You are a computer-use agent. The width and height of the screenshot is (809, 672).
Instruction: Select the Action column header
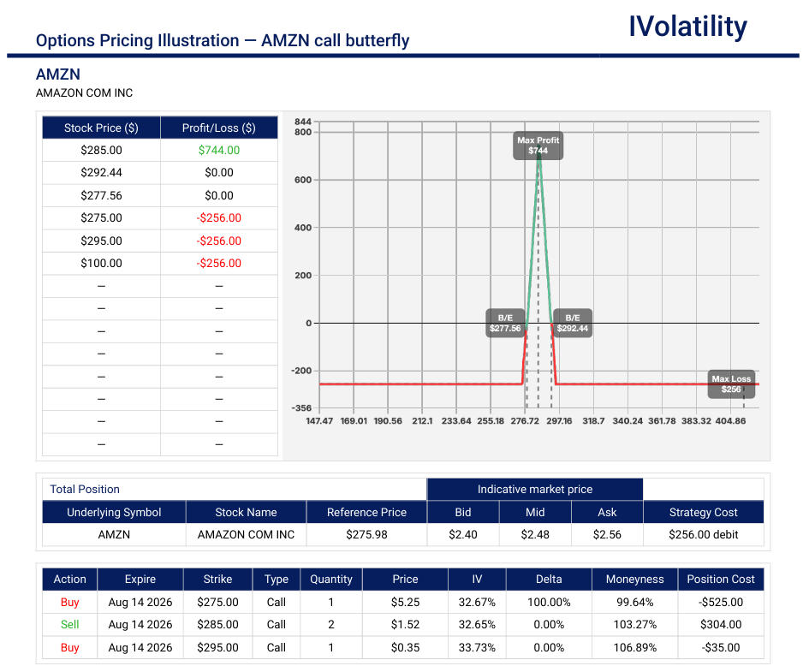(x=69, y=580)
